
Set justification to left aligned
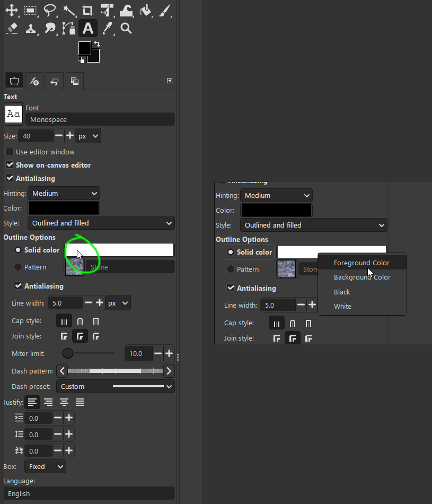tap(32, 402)
